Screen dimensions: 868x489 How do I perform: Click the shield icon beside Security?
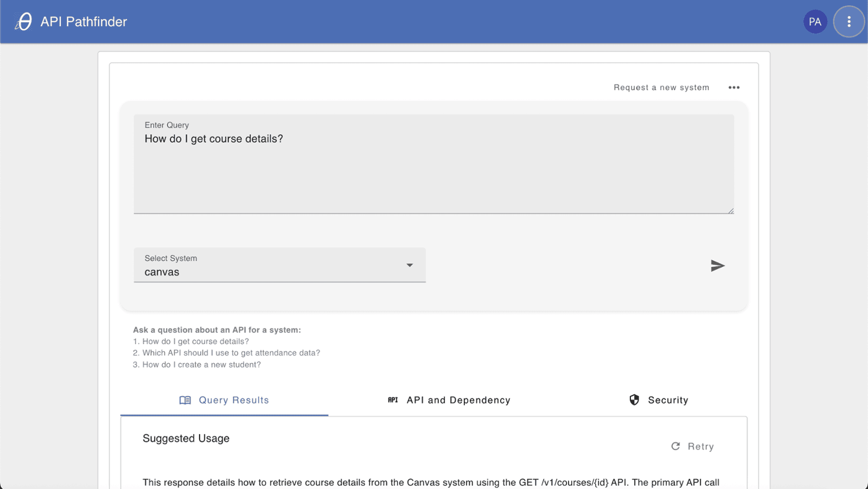[634, 400]
